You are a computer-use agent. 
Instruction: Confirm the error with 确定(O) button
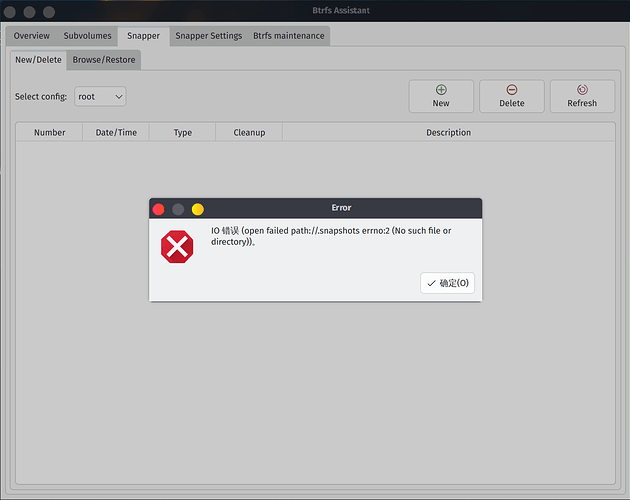(x=448, y=283)
